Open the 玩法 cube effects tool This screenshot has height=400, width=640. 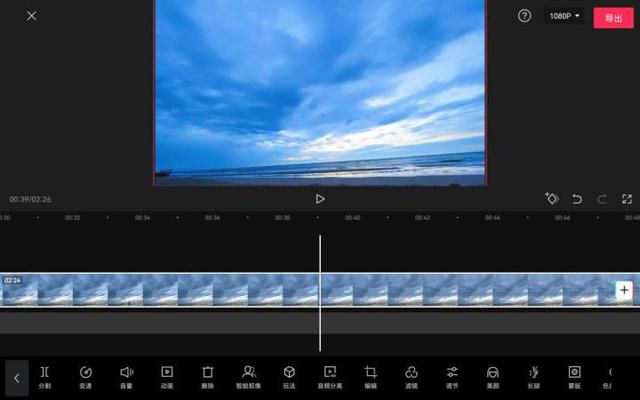[x=289, y=378]
